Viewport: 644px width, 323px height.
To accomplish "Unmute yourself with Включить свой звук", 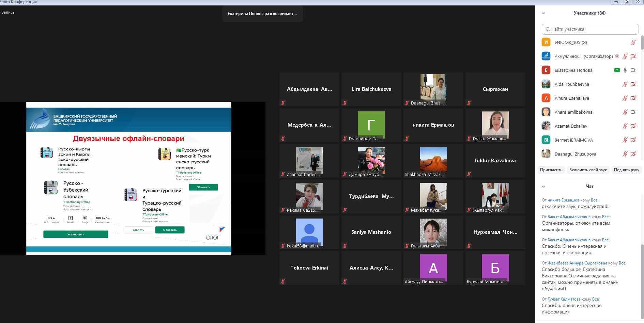I will tap(588, 170).
